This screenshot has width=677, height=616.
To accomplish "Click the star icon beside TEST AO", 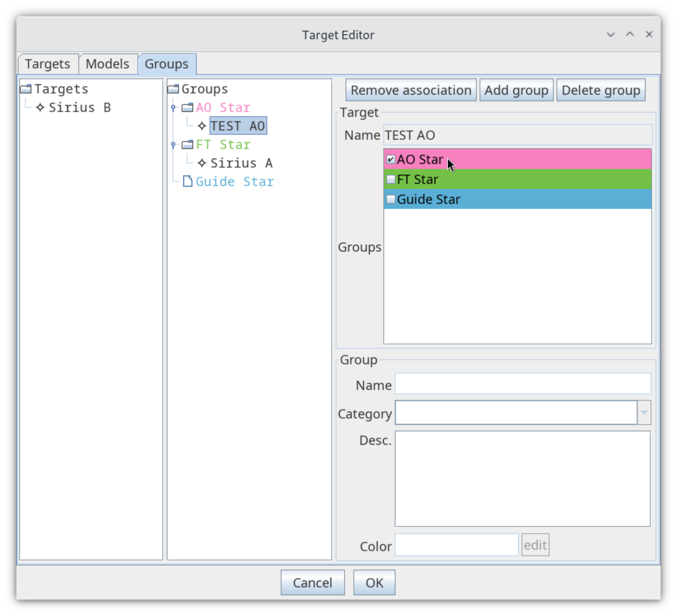I will click(202, 126).
